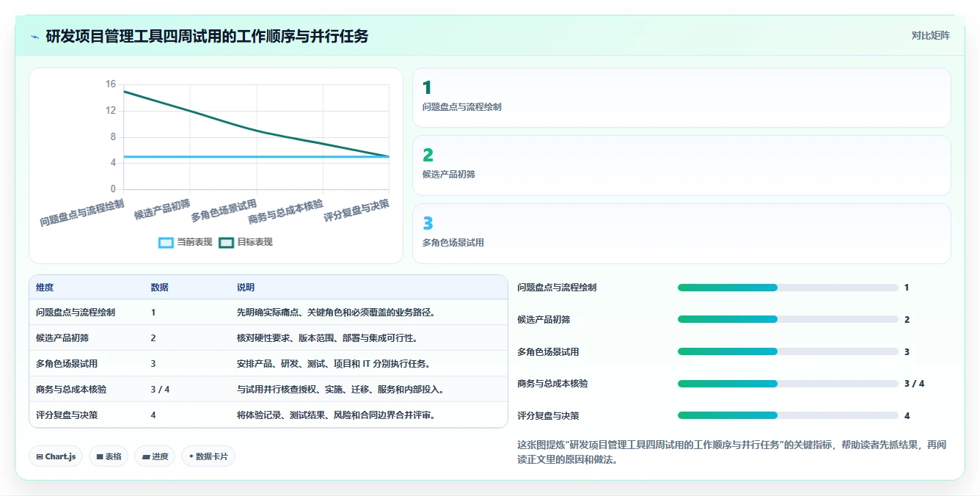Click progress label 评分复盘与决策

[x=548, y=416]
